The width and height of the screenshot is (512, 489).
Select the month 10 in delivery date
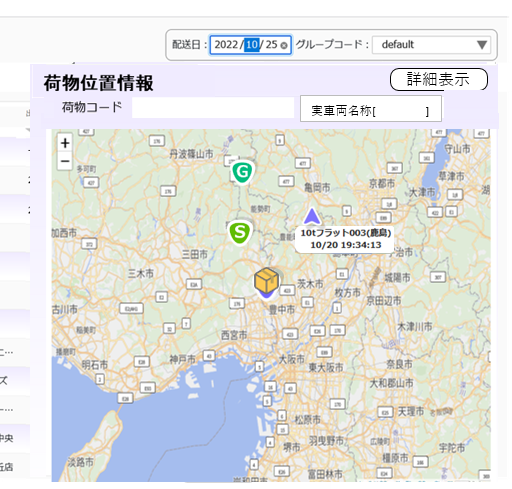[252, 45]
